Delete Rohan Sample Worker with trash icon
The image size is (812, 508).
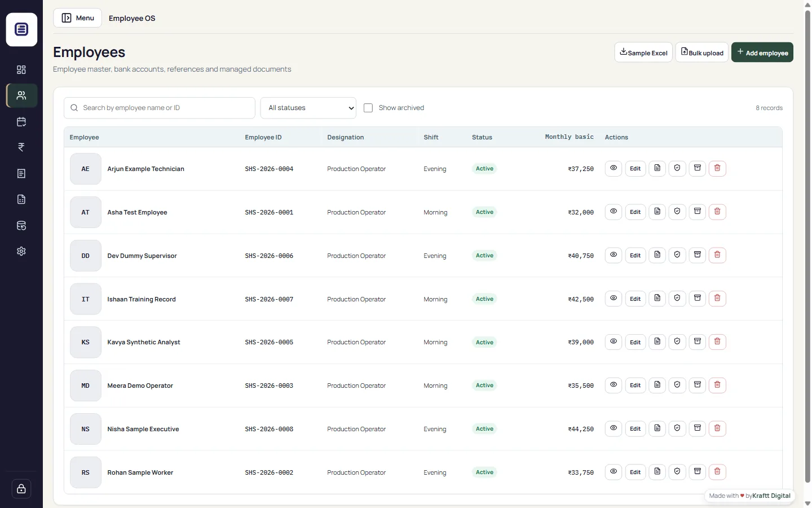pos(717,472)
